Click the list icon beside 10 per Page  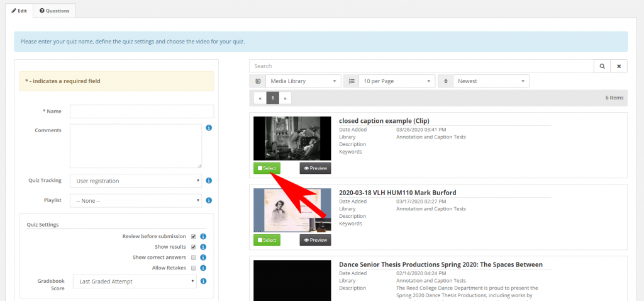click(351, 81)
